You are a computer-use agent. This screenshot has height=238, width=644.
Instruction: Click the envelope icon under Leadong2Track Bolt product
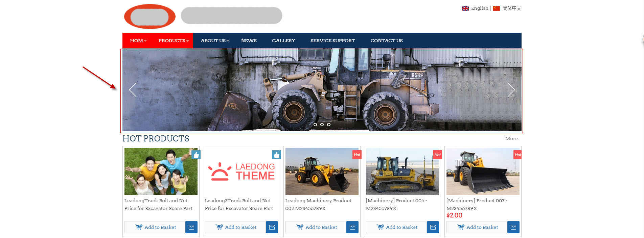tap(272, 227)
